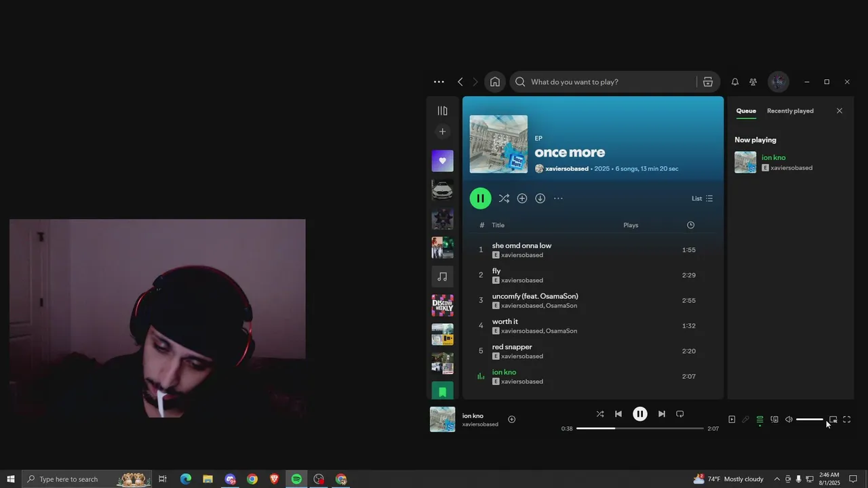
Task: Open the Miniplayer
Action: pyautogui.click(x=833, y=420)
